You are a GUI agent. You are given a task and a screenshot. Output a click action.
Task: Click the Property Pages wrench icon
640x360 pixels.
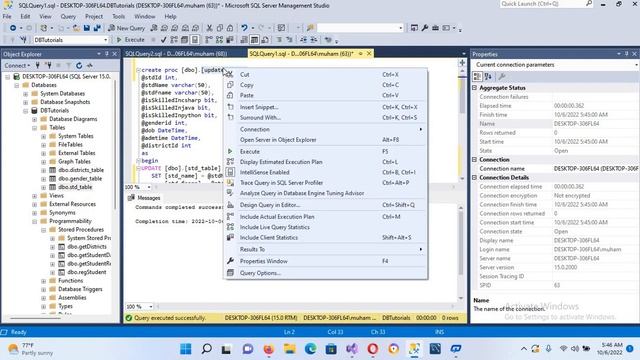tap(502, 76)
